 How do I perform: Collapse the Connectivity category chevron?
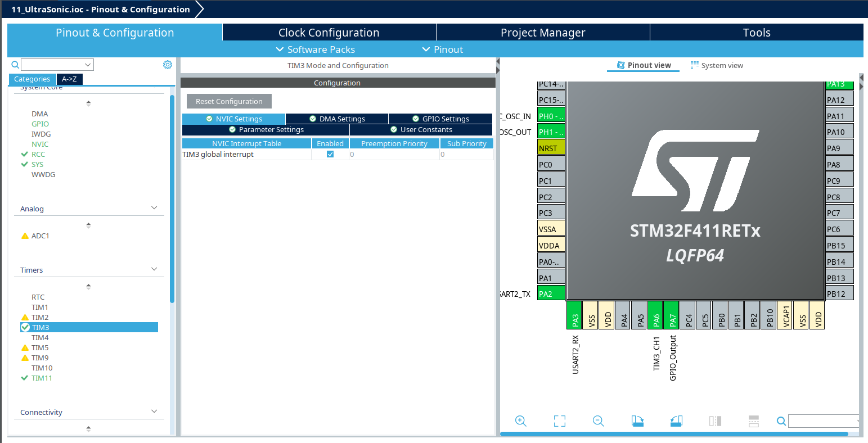click(x=155, y=412)
